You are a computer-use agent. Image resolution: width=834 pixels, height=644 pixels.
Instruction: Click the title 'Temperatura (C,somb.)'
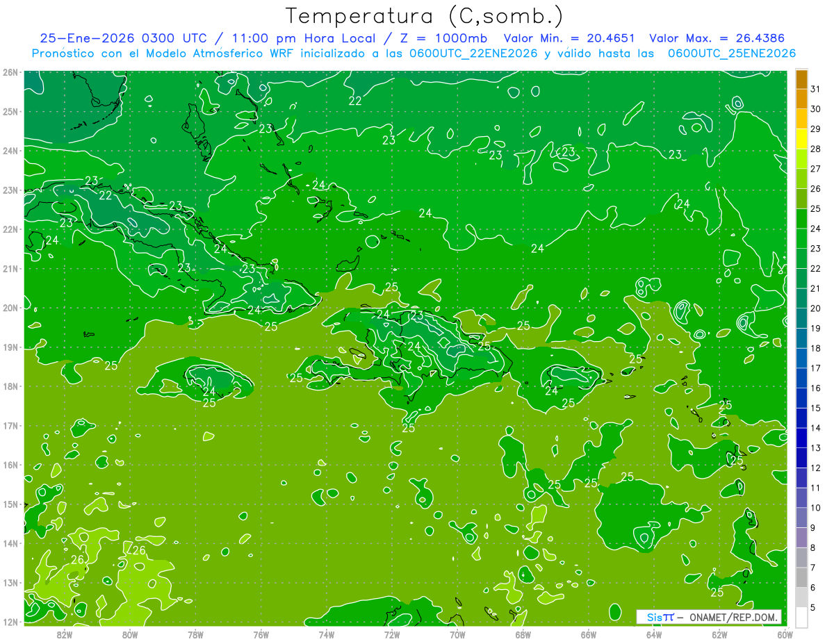424,16
